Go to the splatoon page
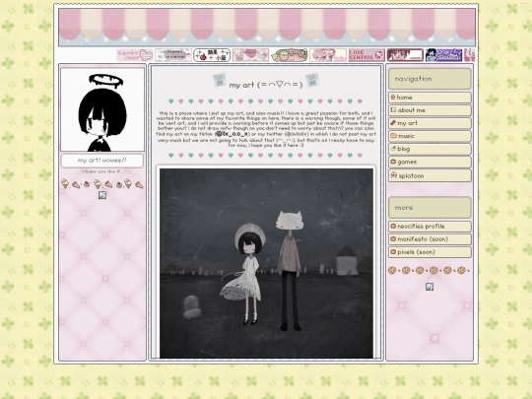This screenshot has width=532, height=399. point(430,175)
